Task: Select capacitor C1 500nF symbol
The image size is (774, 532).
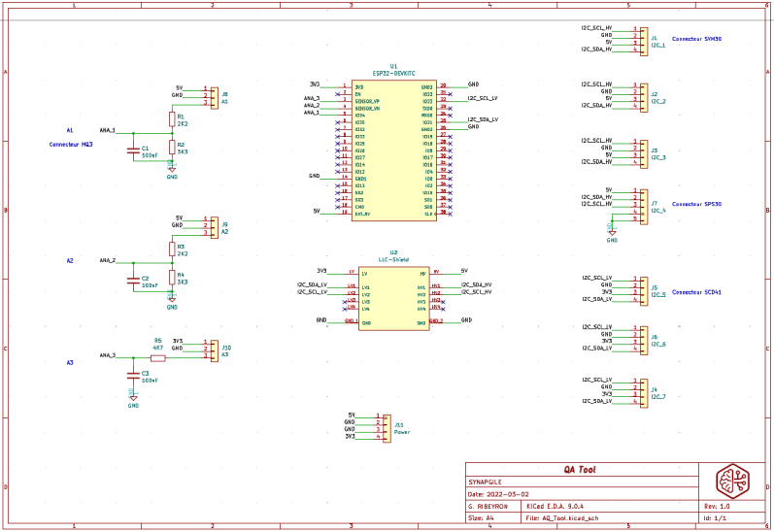Action: [133, 150]
